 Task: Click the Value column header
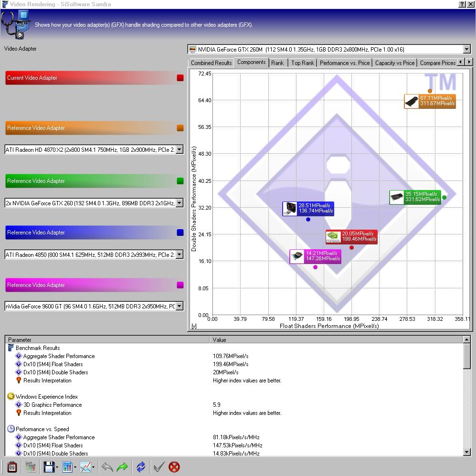point(337,340)
